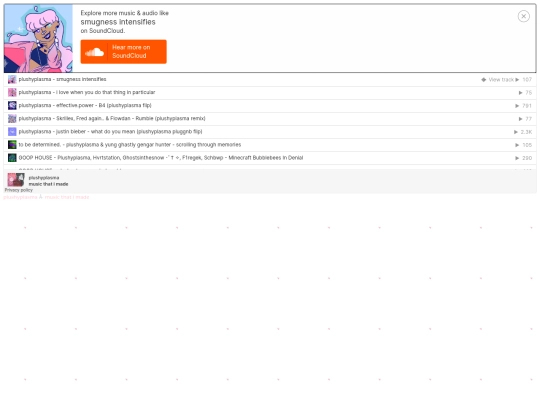This screenshot has height=405, width=540.
Task: Click pink 'plushyplasma' link below the player
Action: click(x=20, y=197)
